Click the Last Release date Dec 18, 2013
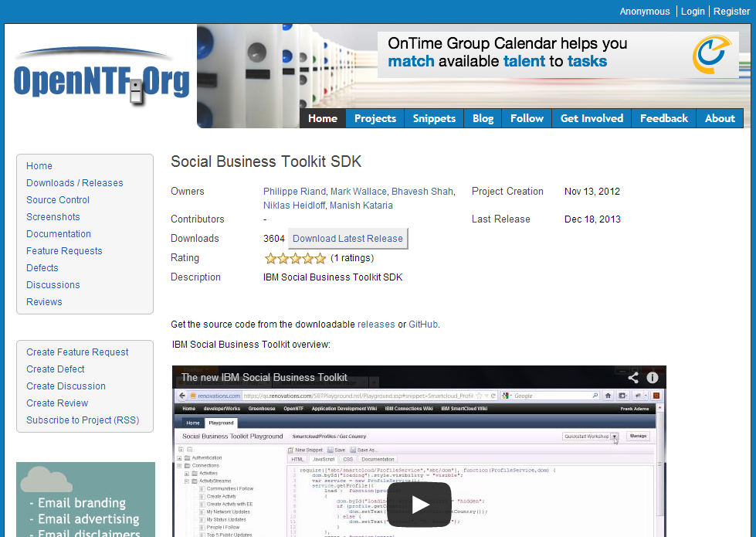The height and width of the screenshot is (537, 756). (592, 219)
